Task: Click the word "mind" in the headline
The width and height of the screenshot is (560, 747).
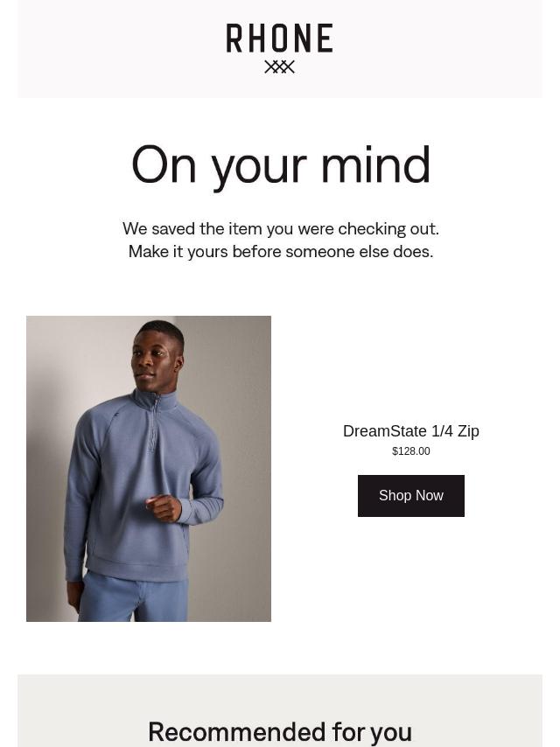Action: click(x=376, y=164)
